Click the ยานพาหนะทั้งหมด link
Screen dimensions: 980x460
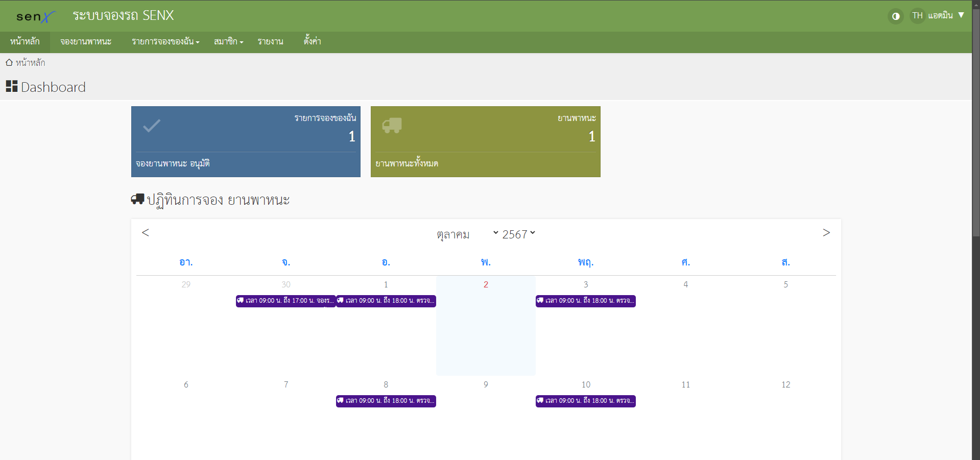(407, 164)
